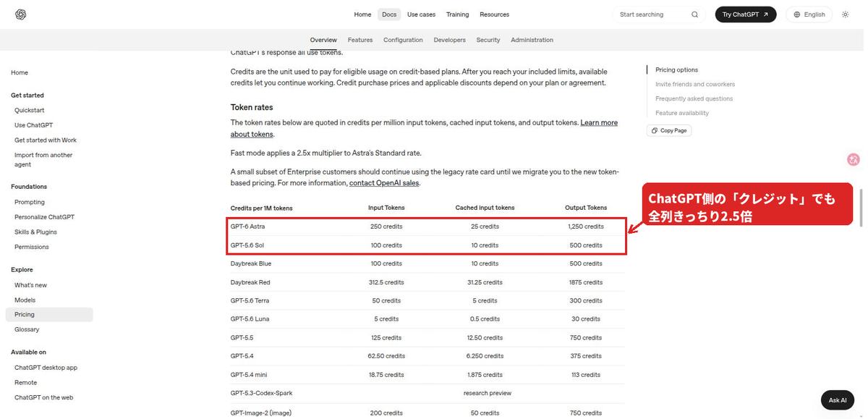This screenshot has width=868, height=419.
Task: Open Use ChatGPT in the sidebar
Action: (34, 125)
